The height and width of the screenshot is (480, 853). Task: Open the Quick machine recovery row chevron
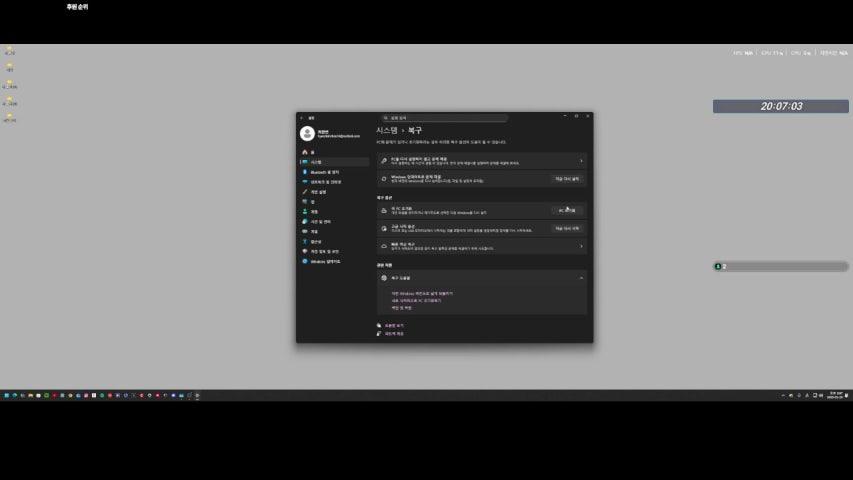pyautogui.click(x=581, y=247)
